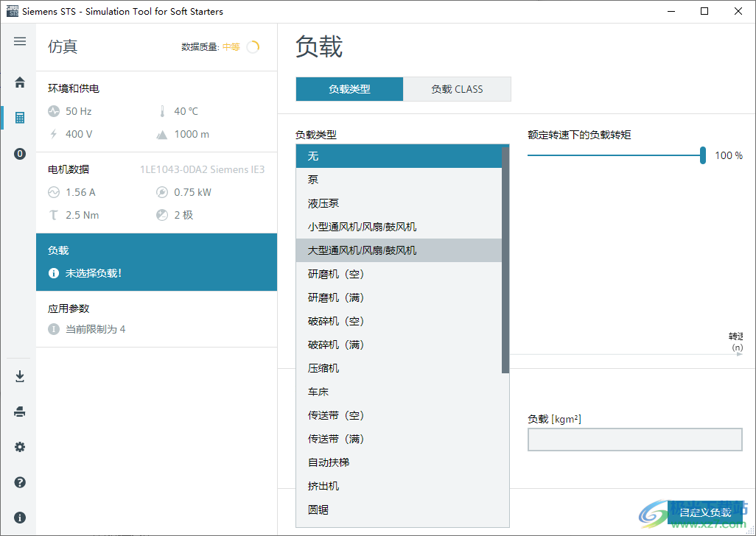
Task: Print using the printer icon
Action: coord(20,412)
